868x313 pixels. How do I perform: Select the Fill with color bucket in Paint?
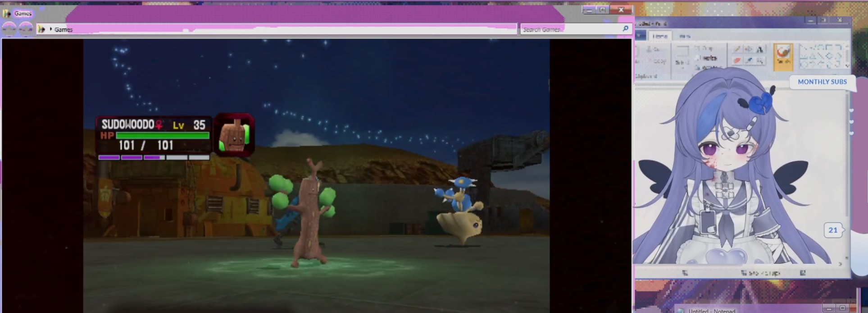click(x=749, y=49)
